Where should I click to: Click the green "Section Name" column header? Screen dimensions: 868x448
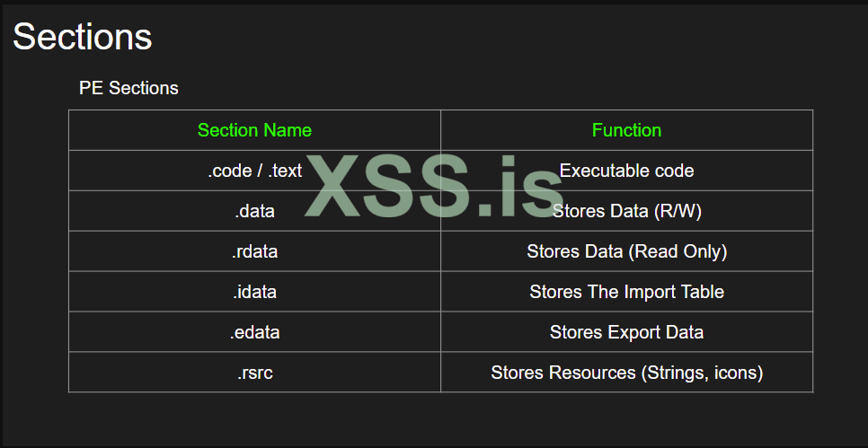tap(254, 130)
